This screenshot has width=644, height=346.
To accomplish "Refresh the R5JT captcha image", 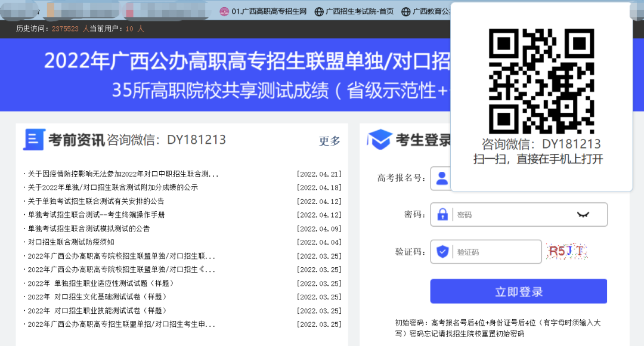I will click(566, 252).
